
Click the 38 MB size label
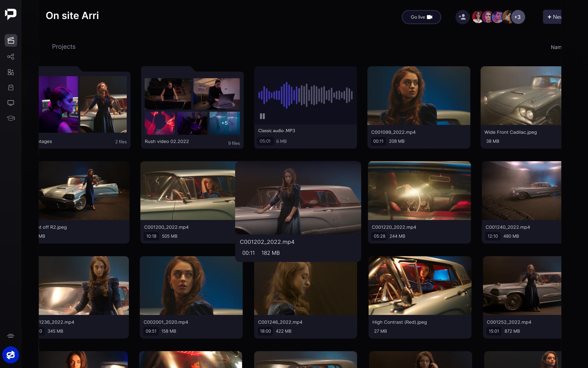point(493,141)
